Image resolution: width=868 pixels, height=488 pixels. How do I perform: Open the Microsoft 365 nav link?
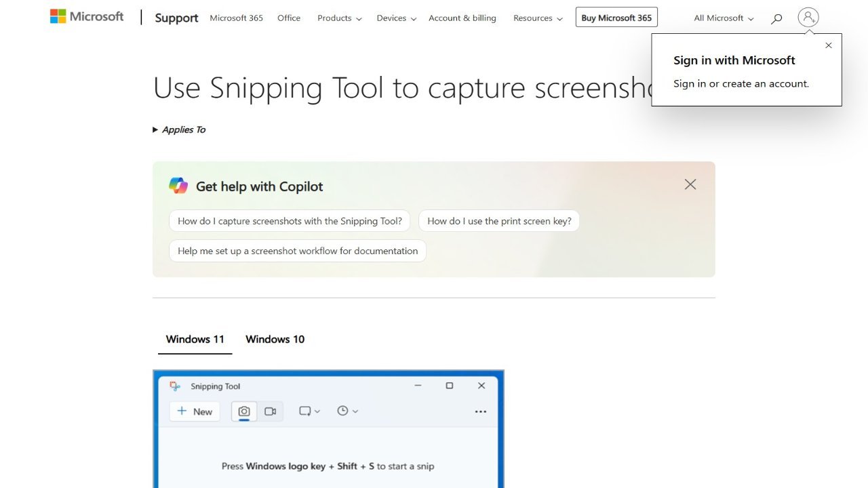[237, 18]
